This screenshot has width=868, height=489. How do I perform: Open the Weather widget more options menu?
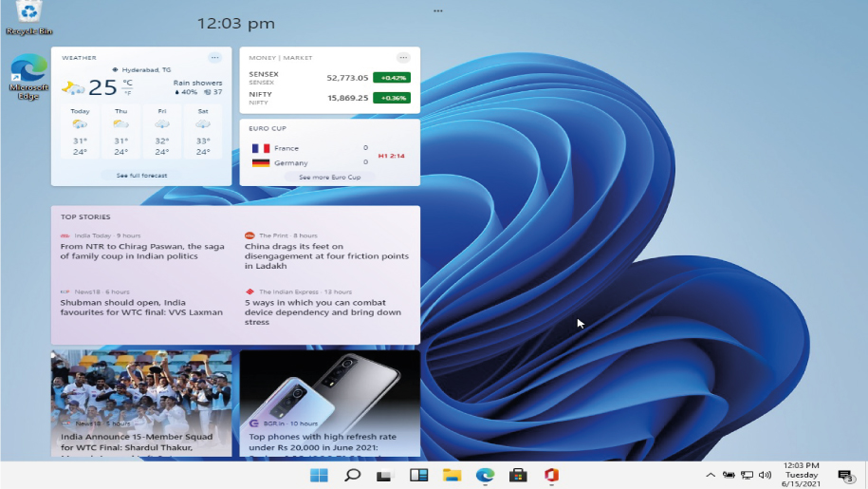[x=215, y=58]
